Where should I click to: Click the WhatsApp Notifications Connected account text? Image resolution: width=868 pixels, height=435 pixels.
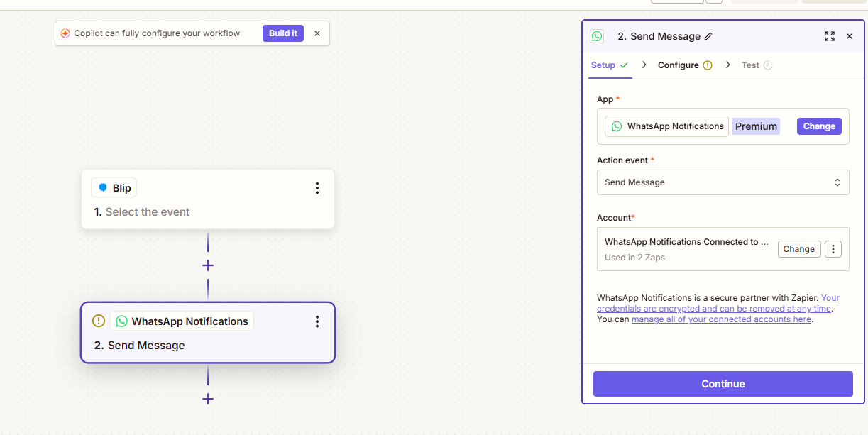click(x=686, y=242)
